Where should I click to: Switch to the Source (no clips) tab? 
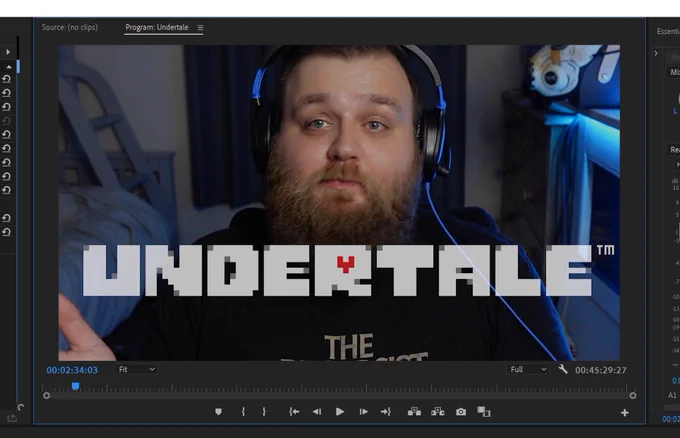pos(69,27)
